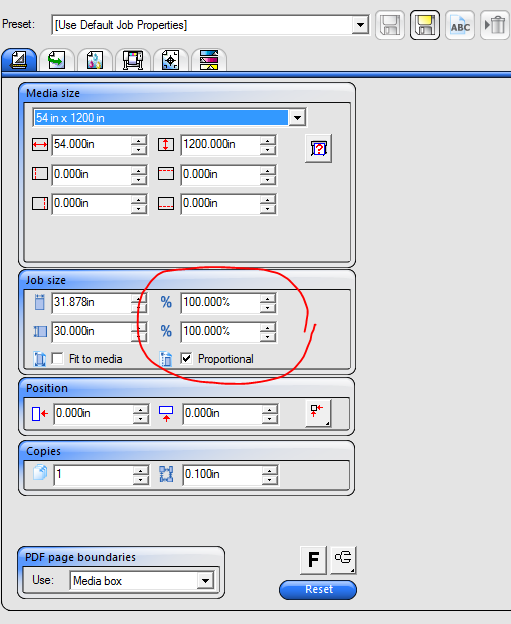This screenshot has height=624, width=511.
Task: Expand the media size 54 in x 1200 in dropdown
Action: (x=297, y=117)
